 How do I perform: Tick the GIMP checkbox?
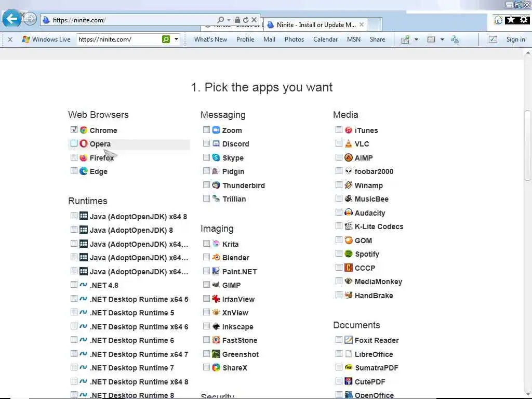coord(206,284)
